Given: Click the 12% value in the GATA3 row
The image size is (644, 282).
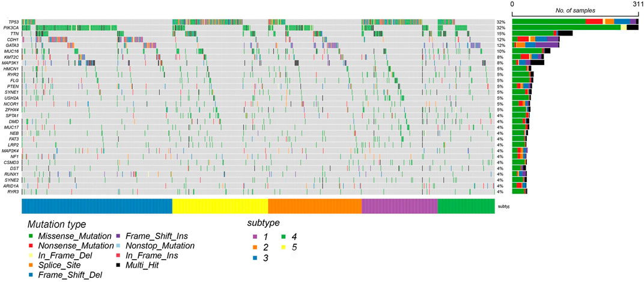Looking at the screenshot, I should 500,45.
